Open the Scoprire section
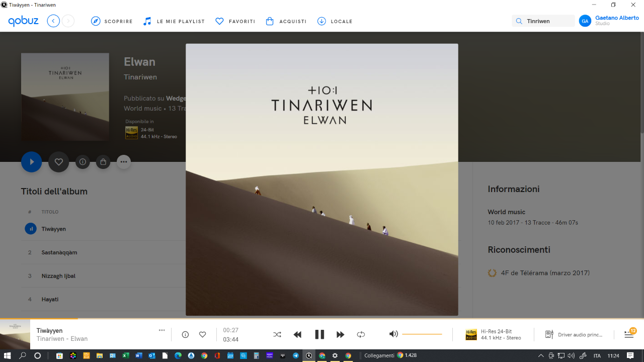Image resolution: width=644 pixels, height=362 pixels. (112, 21)
